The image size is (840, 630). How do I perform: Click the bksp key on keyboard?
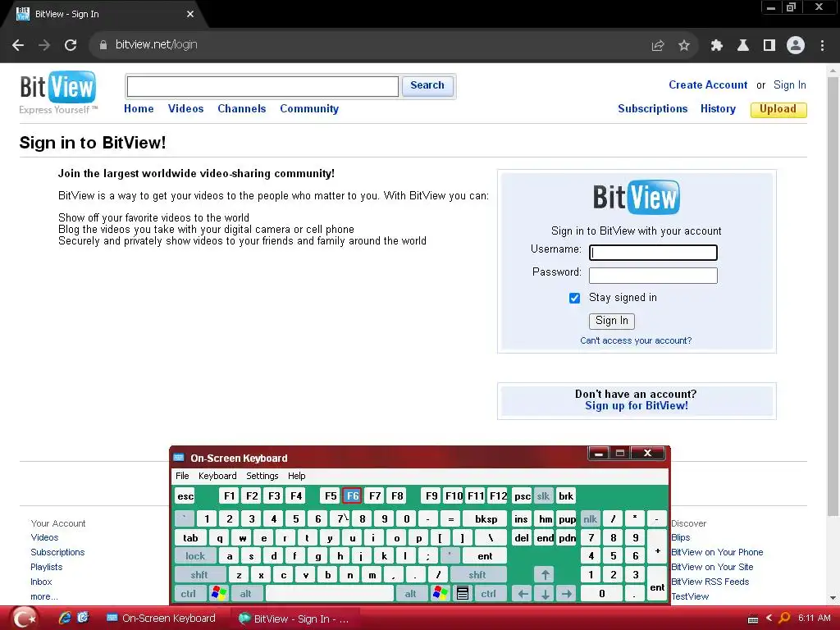(x=486, y=518)
